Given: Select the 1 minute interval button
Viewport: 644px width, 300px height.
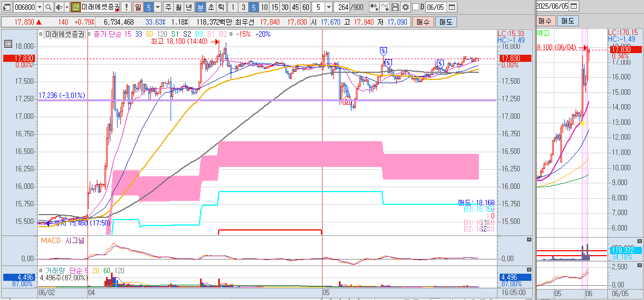Looking at the screenshot, I should point(233,7).
